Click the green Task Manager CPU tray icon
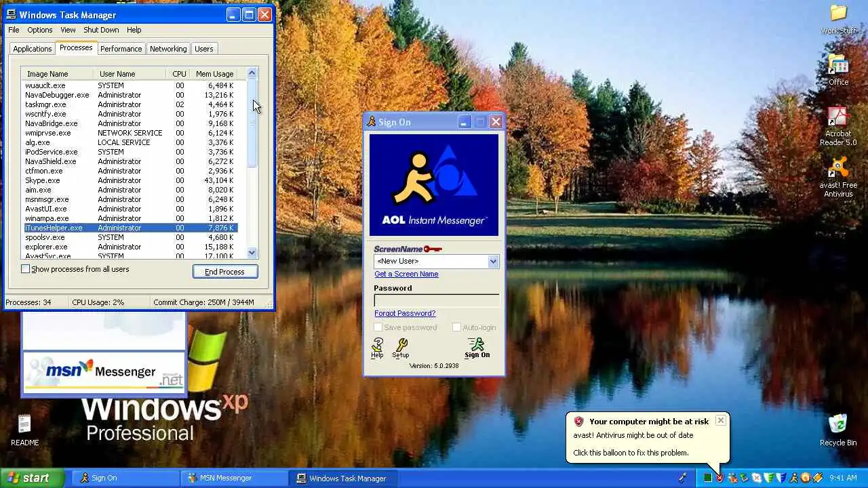The width and height of the screenshot is (868, 488). click(708, 478)
